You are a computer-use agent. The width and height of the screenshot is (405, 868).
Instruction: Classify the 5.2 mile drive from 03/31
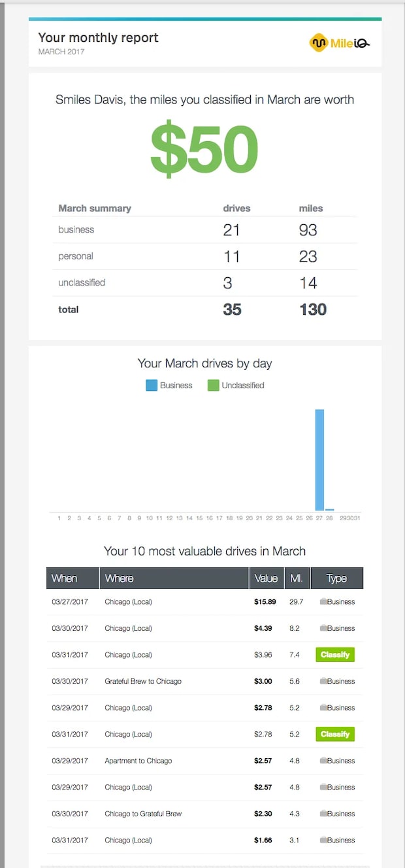pos(335,735)
